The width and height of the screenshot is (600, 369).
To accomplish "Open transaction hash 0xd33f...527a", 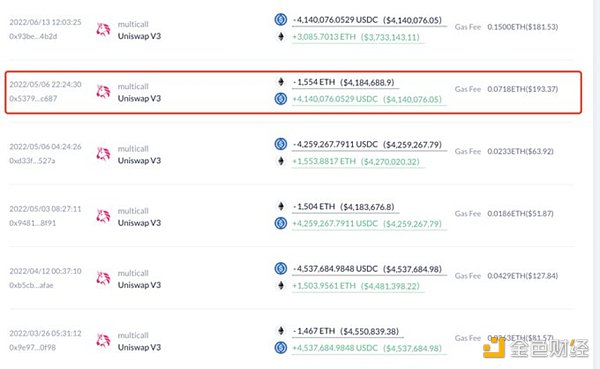I will (32, 161).
